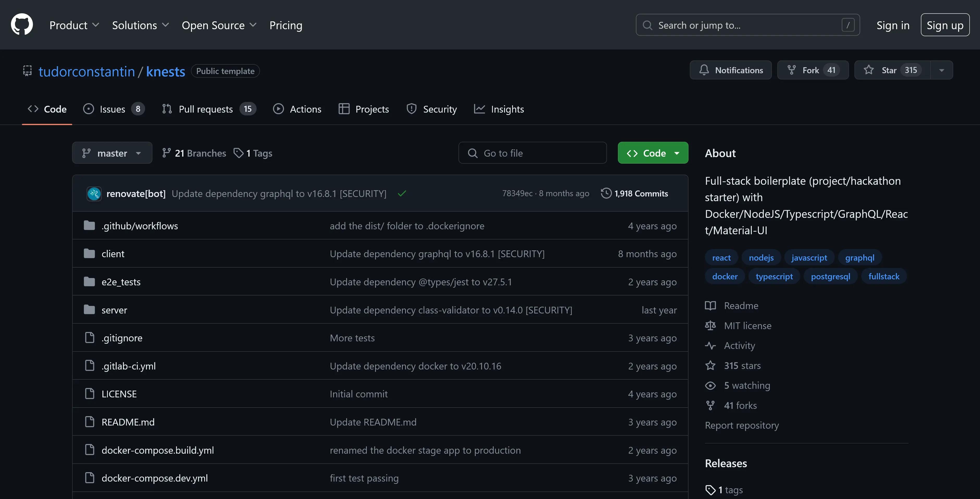
Task: Click the fork icon in Fork button
Action: pyautogui.click(x=792, y=70)
